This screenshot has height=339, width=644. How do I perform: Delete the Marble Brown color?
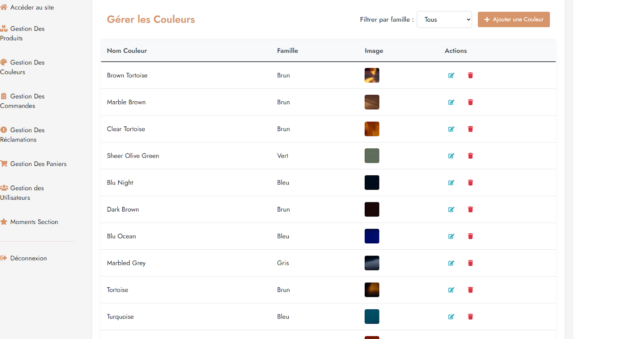pos(470,102)
